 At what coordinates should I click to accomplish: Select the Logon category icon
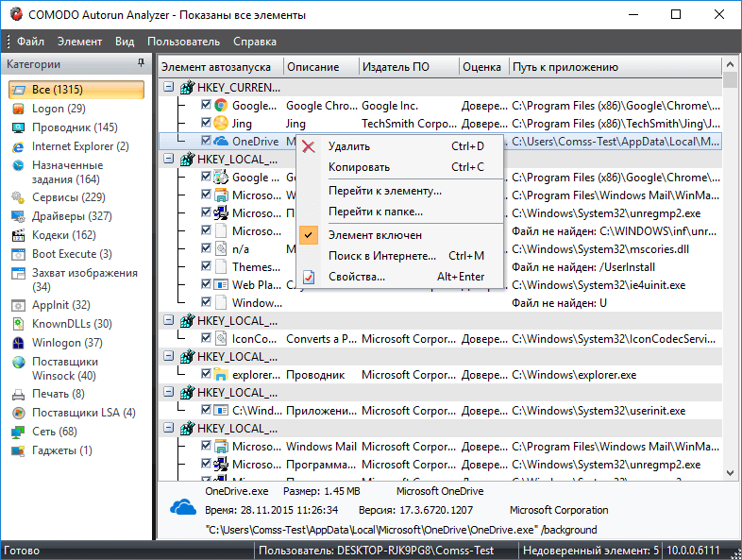(19, 109)
